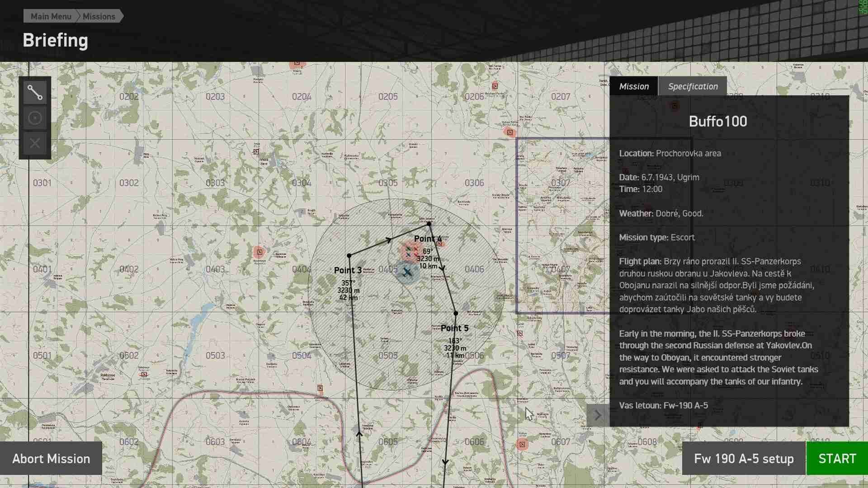868x488 pixels.
Task: Click the red enemy marker left of grid 0607
Action: point(522,445)
